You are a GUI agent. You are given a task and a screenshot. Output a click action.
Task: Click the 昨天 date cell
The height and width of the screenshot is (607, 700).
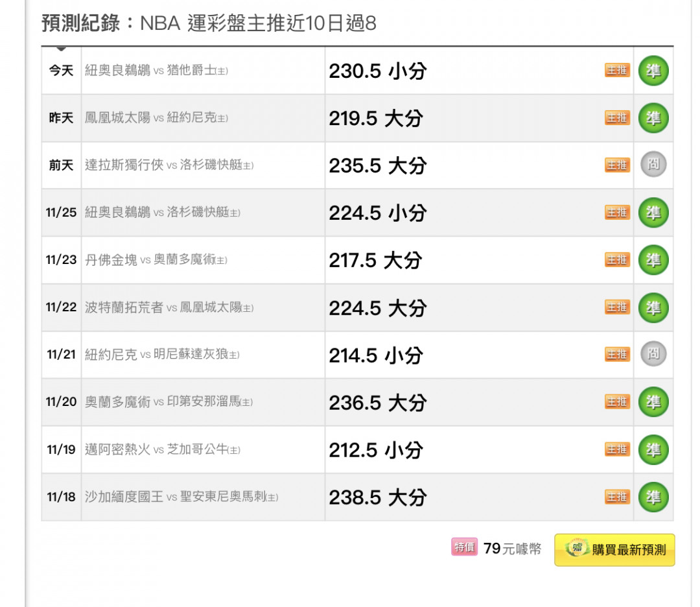pos(61,118)
